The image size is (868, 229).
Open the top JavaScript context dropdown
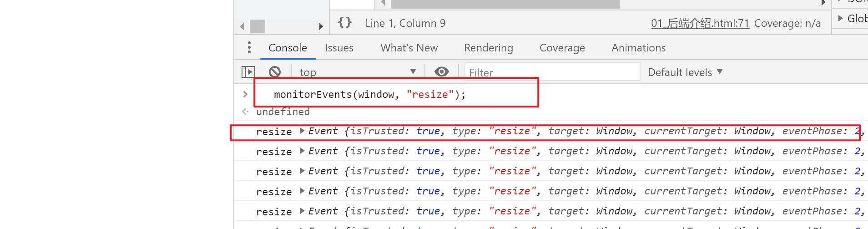(358, 72)
